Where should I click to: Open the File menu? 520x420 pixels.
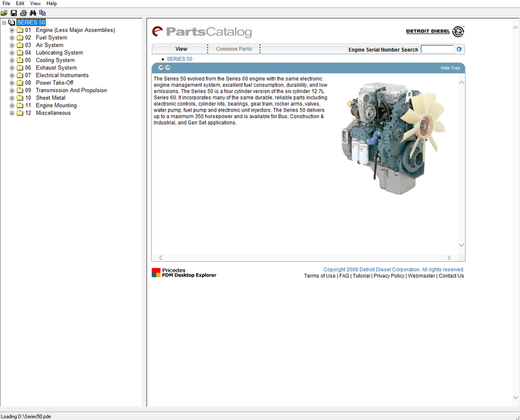7,4
